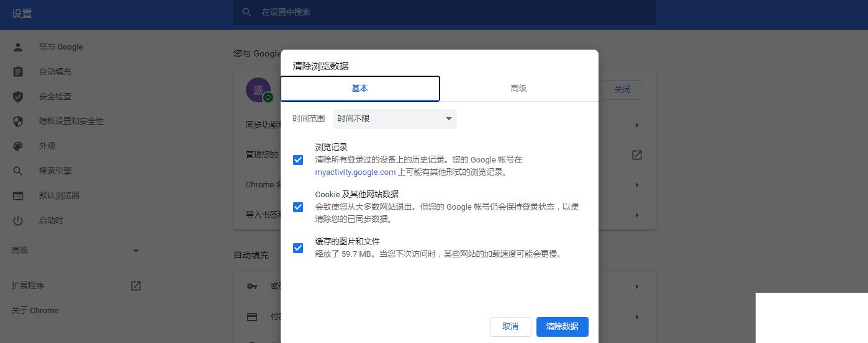
Task: Click the arrow in the passwords row
Action: 637,287
